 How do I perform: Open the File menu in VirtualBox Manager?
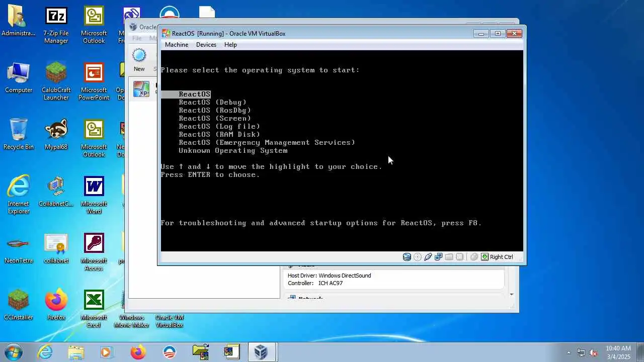137,38
